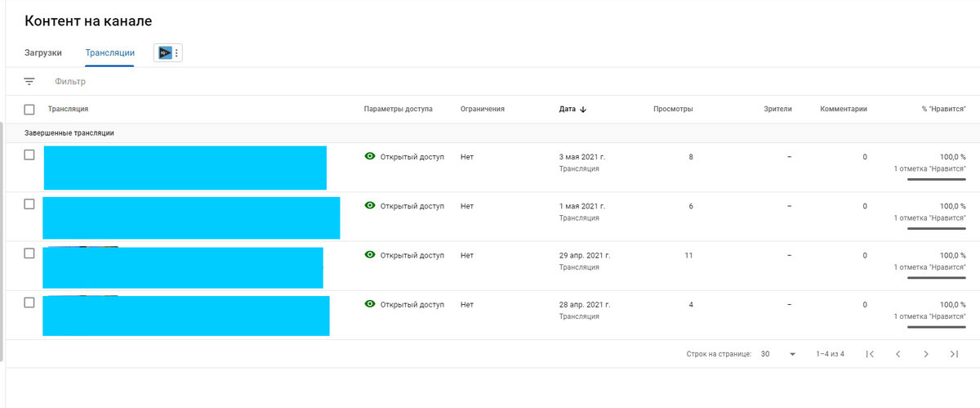Open the filter icon next to Фильтр
980x408 pixels.
(x=29, y=82)
